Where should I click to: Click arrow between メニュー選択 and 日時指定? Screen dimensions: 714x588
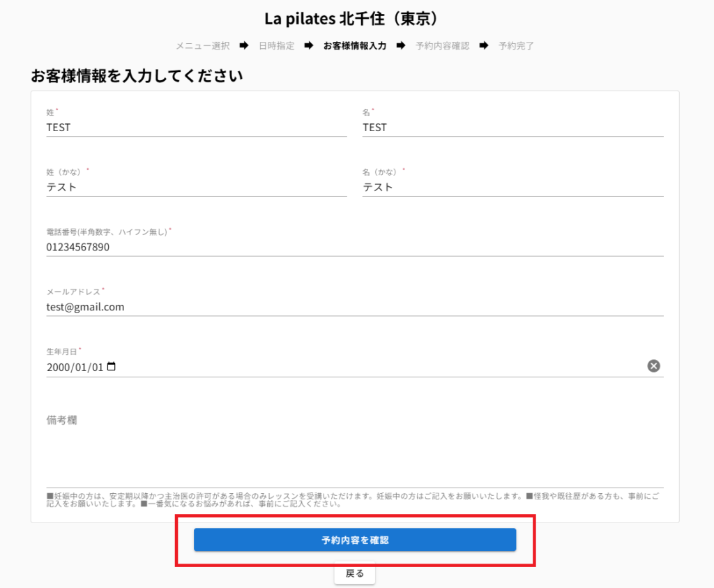pyautogui.click(x=243, y=46)
